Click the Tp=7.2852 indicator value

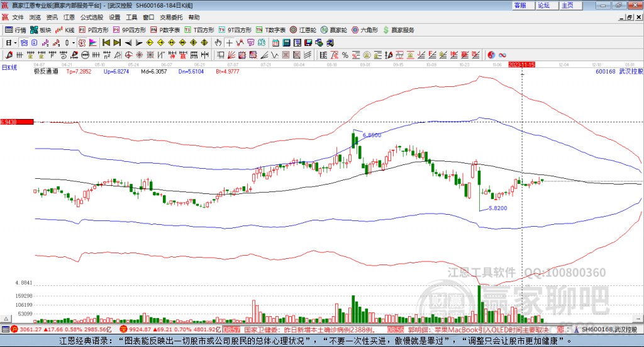79,72
